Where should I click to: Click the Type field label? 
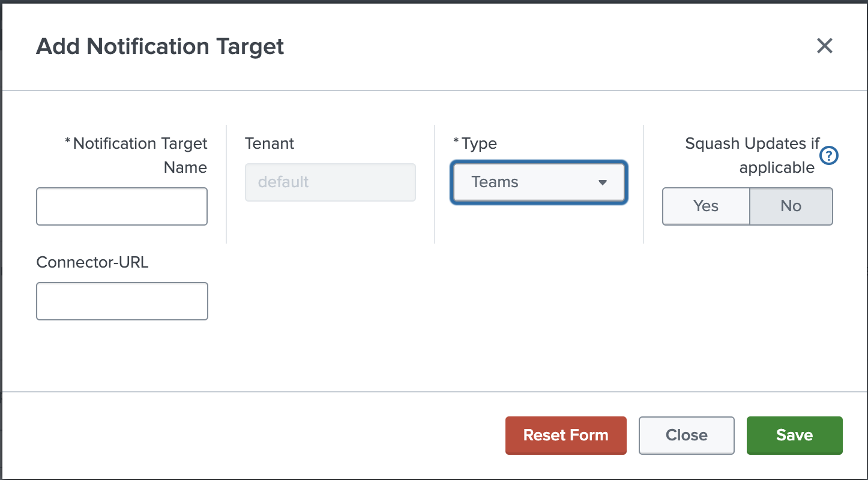(x=478, y=144)
